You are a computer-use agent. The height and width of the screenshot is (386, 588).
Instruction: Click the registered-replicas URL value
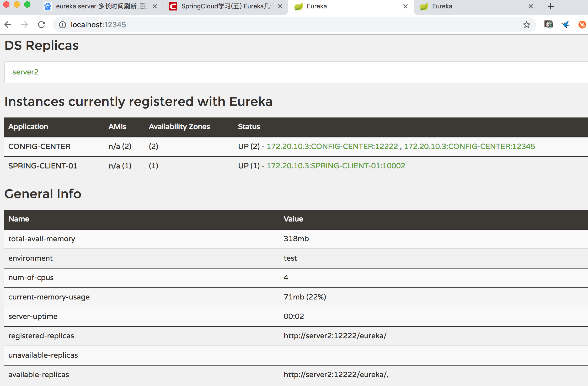click(335, 336)
